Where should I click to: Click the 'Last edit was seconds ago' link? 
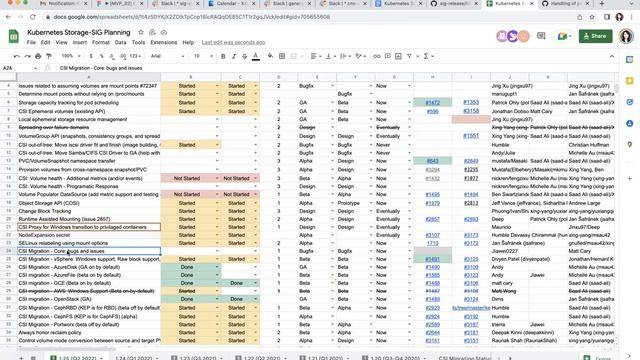coord(233,42)
